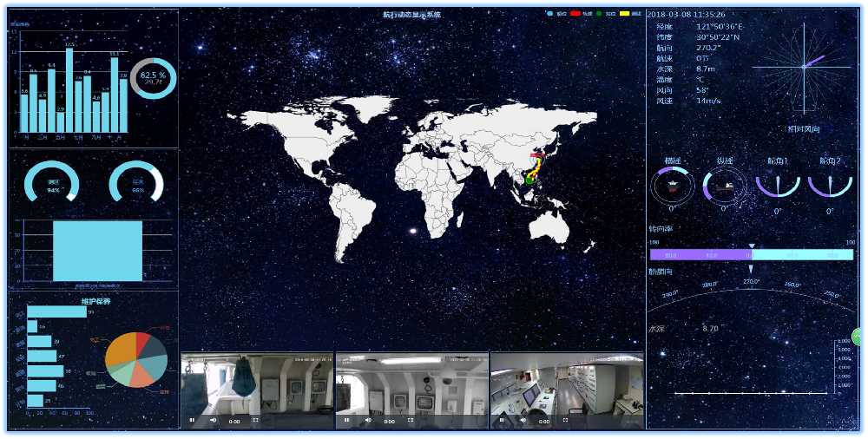Mute the control room camera feed
The image size is (868, 439).
523,420
